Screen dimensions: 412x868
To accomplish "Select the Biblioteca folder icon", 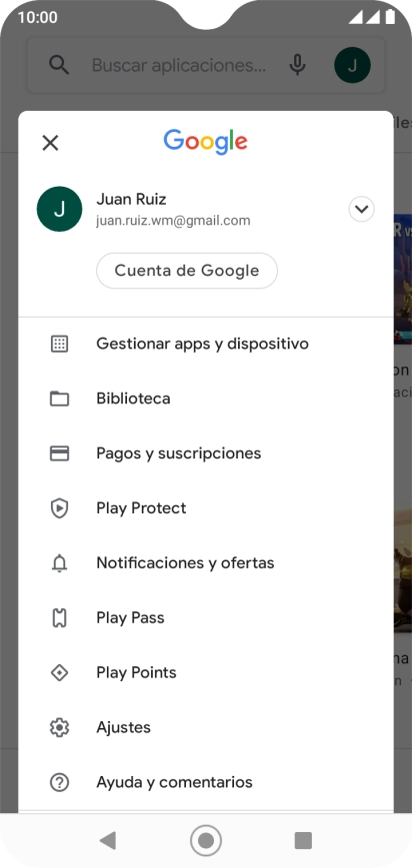I will pyautogui.click(x=59, y=399).
